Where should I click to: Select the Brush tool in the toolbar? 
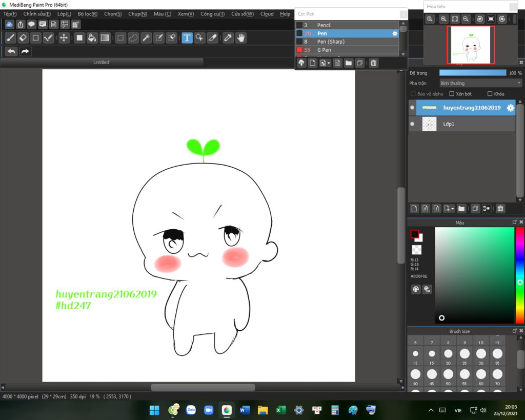[x=10, y=38]
